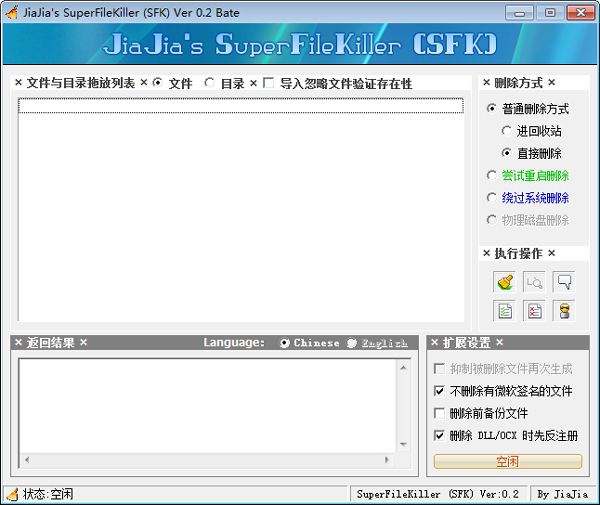Image resolution: width=600 pixels, height=505 pixels.
Task: Click the By JiaJia status panel
Action: tap(562, 494)
